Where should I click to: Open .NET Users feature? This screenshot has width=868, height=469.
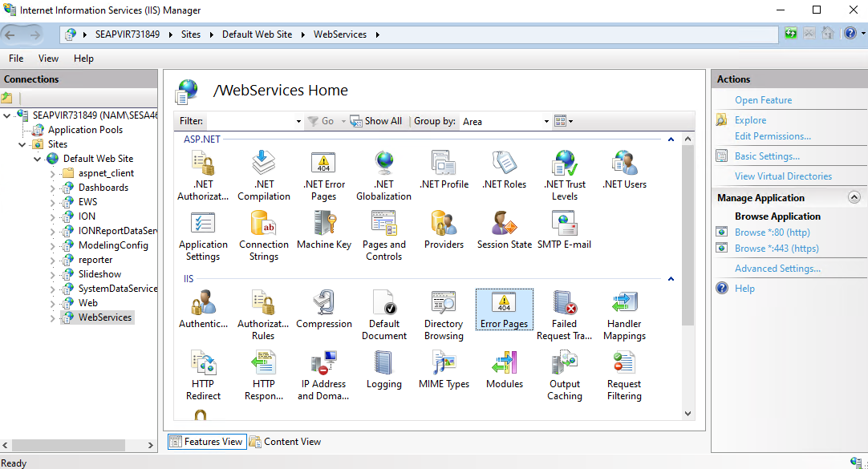point(624,170)
